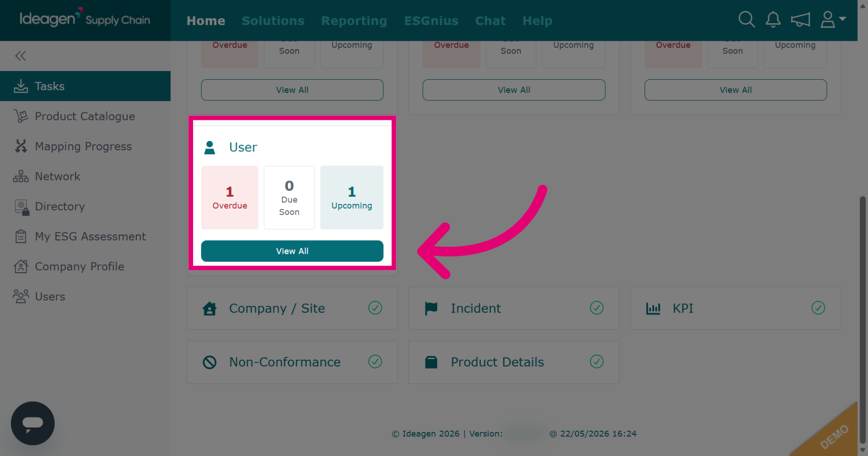Click the Mapping Progress icon
The height and width of the screenshot is (456, 868).
point(21,146)
